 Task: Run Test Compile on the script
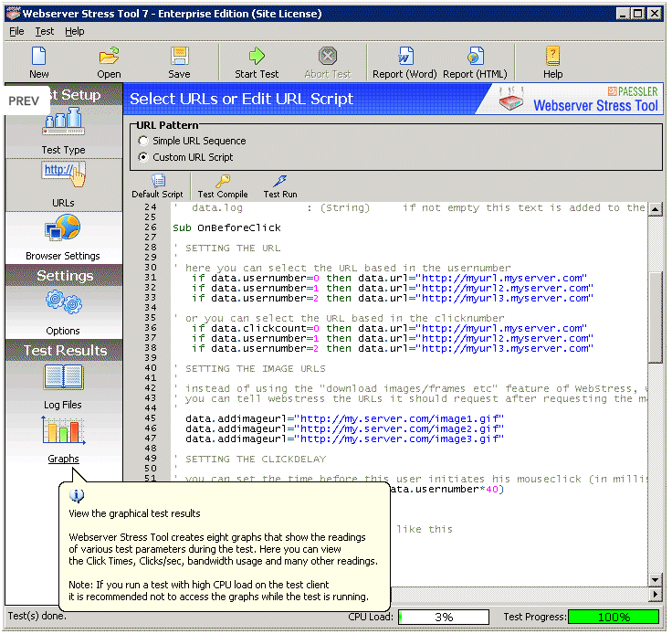pyautogui.click(x=223, y=186)
